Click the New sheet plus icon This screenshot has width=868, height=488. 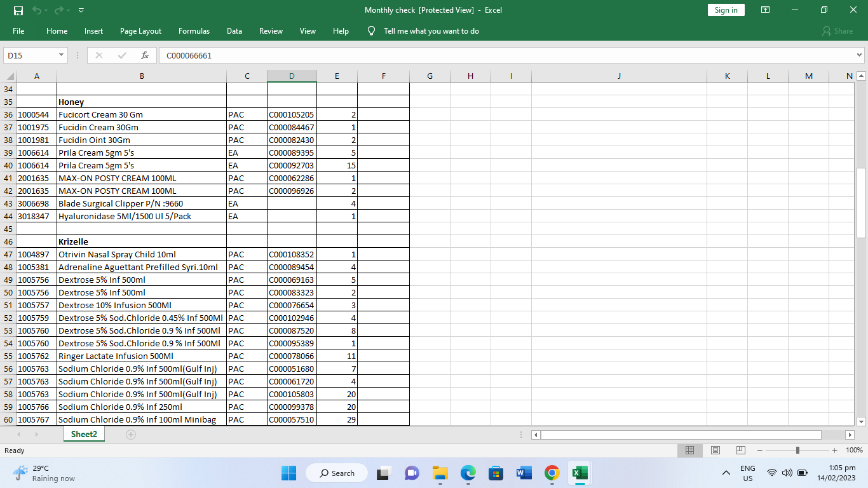coord(131,435)
